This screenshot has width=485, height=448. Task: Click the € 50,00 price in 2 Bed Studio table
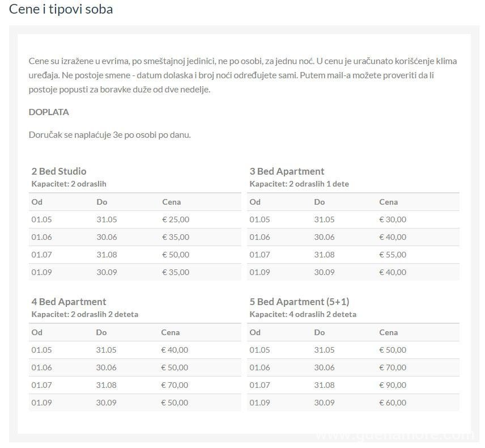(176, 255)
